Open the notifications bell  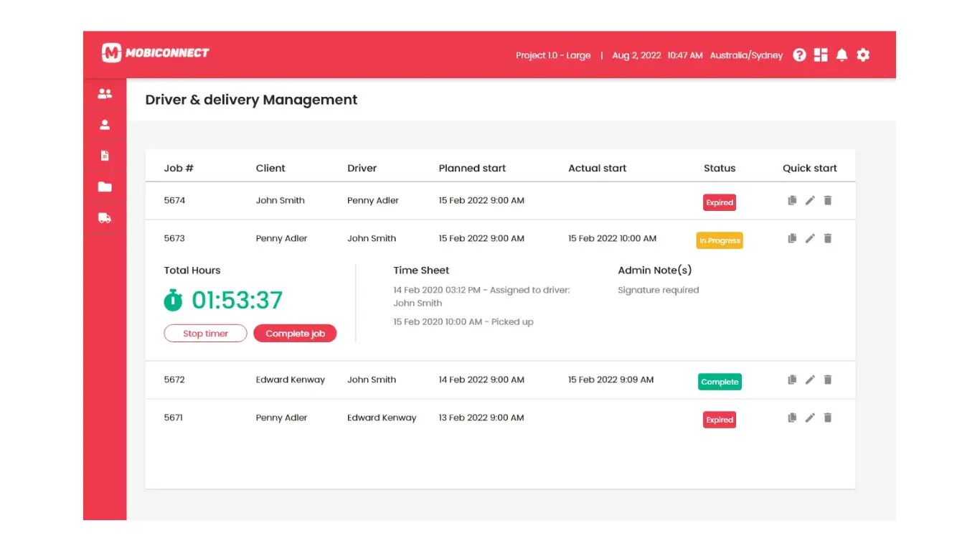(x=842, y=55)
